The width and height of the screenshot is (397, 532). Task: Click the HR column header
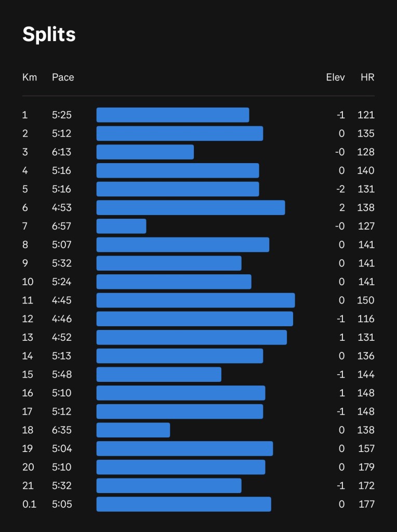click(367, 77)
